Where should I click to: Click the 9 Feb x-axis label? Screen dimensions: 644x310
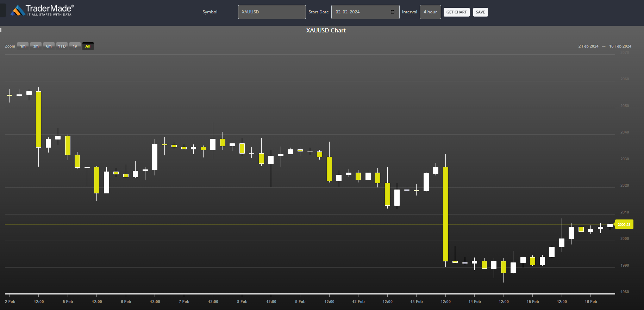click(x=300, y=302)
